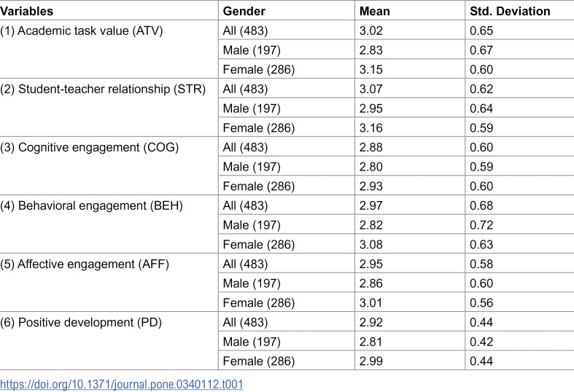Image resolution: width=574 pixels, height=392 pixels.
Task: Click the PD male deviation 0.42
Action: pos(481,342)
